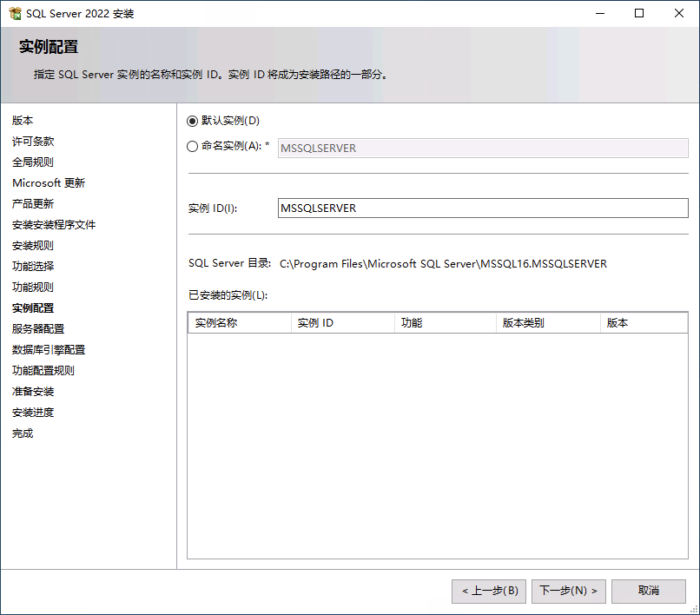This screenshot has width=700, height=615.
Task: Select the 产品更新 step
Action: click(x=33, y=203)
